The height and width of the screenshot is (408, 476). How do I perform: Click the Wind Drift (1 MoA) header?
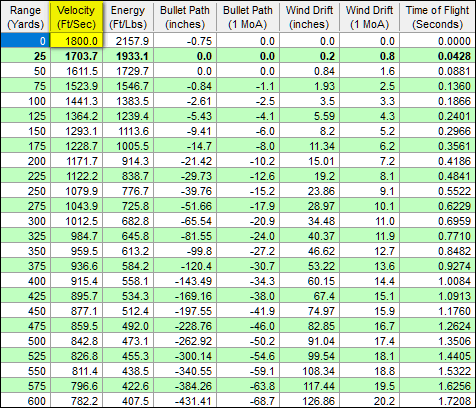coord(369,17)
